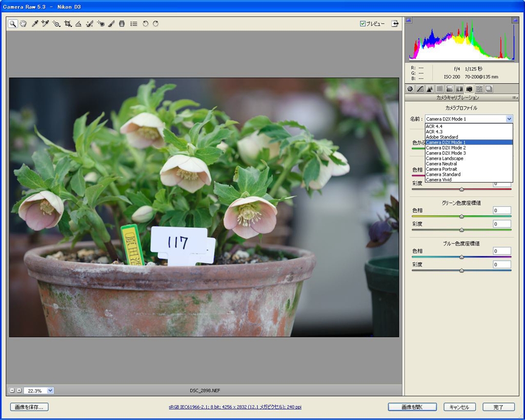This screenshot has height=420, width=525.
Task: Select the Straighten tool
Action: 78,24
